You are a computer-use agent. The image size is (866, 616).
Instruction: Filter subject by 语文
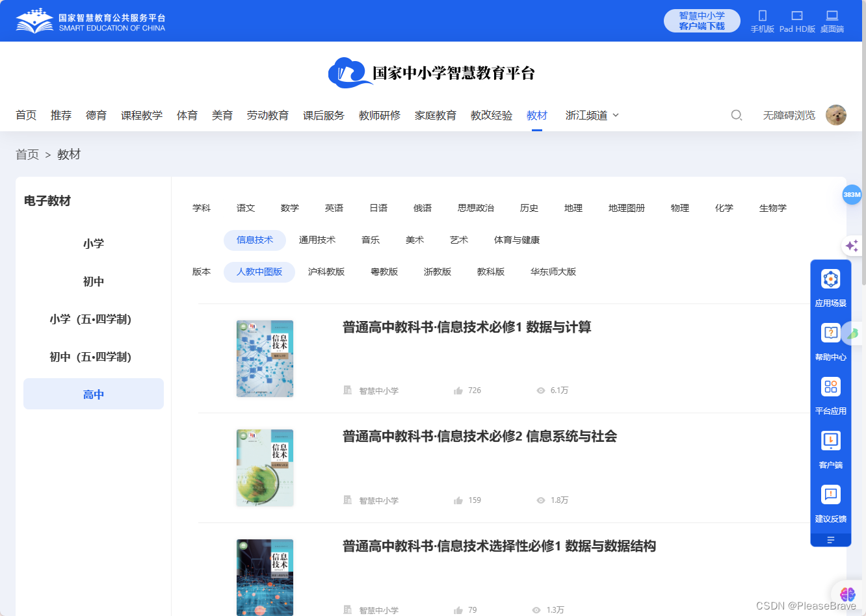point(246,208)
